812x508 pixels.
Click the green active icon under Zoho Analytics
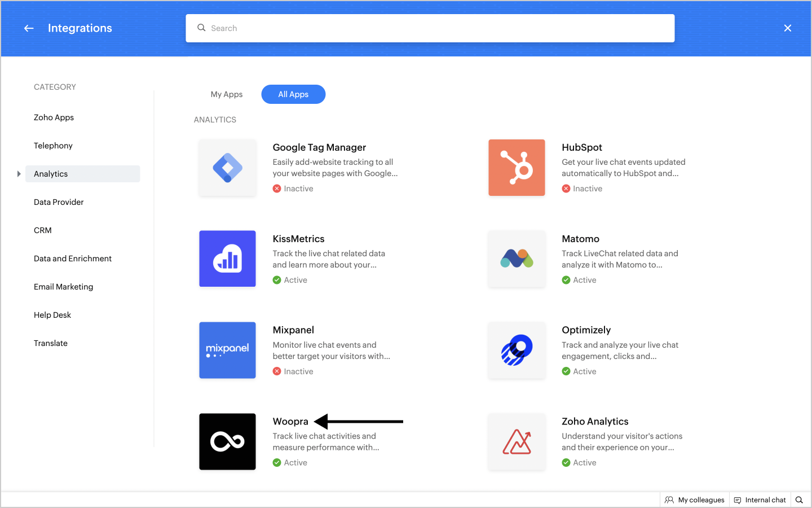566,463
